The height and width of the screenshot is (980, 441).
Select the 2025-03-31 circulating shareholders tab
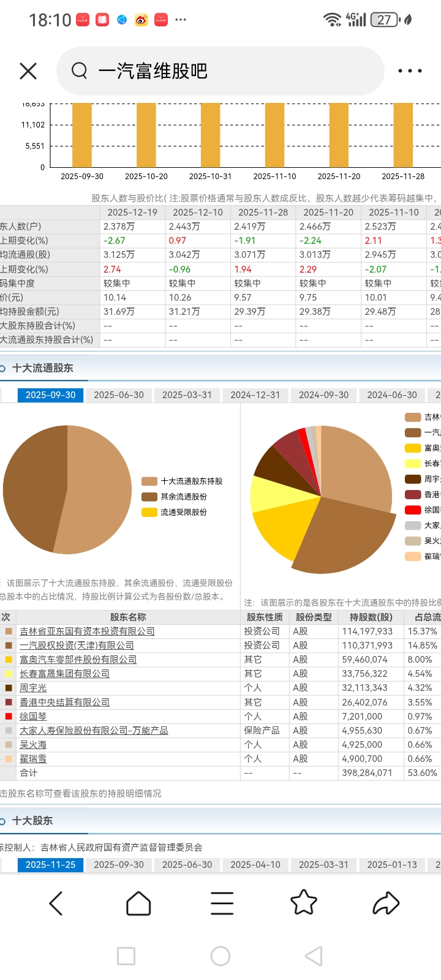(x=187, y=395)
